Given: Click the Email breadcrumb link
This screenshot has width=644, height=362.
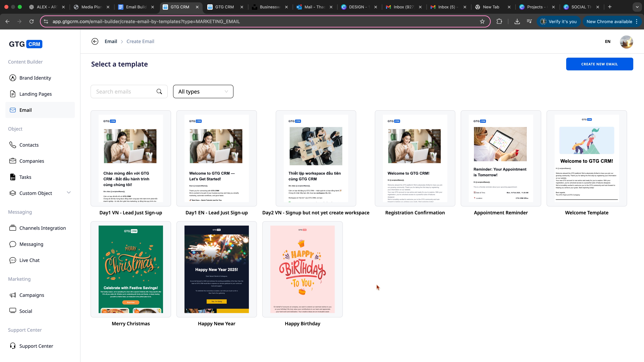Looking at the screenshot, I should tap(111, 41).
